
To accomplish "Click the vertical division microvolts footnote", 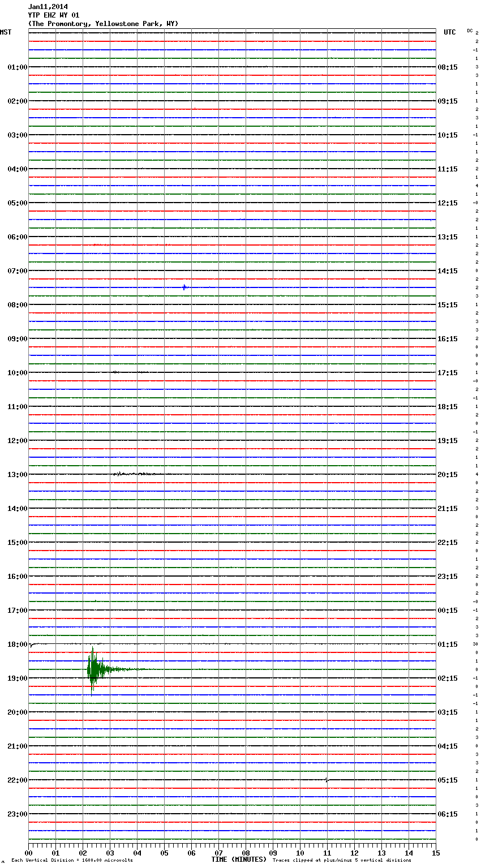I will pos(72,861).
